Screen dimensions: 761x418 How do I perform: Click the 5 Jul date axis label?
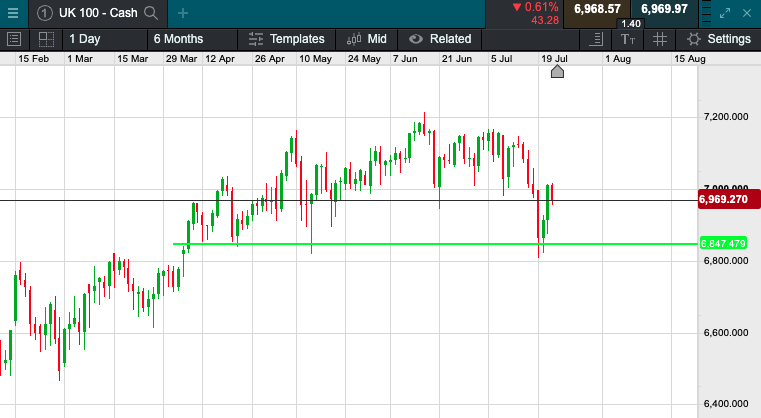point(501,59)
